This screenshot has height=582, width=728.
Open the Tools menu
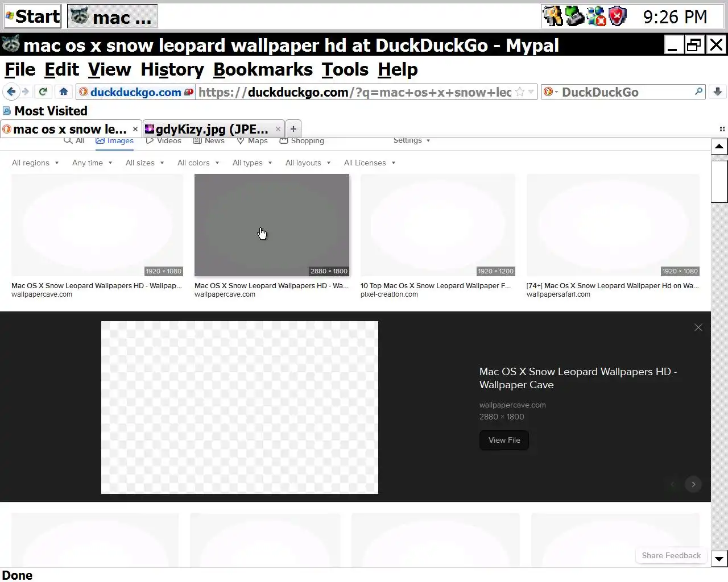[x=345, y=69]
